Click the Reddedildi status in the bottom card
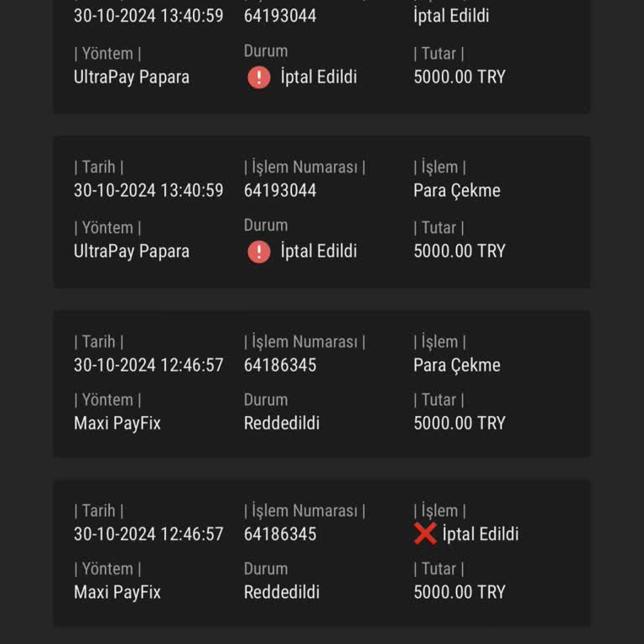Image resolution: width=644 pixels, height=644 pixels. [x=282, y=592]
